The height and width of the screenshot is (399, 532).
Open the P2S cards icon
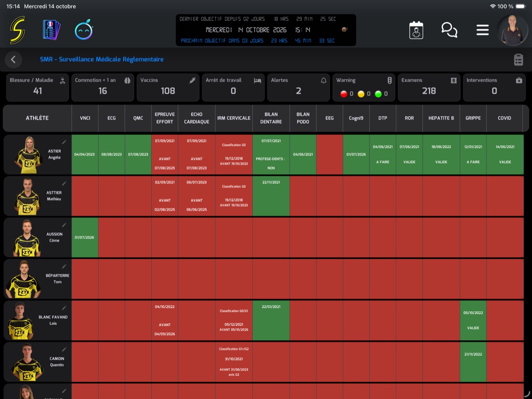tap(51, 30)
